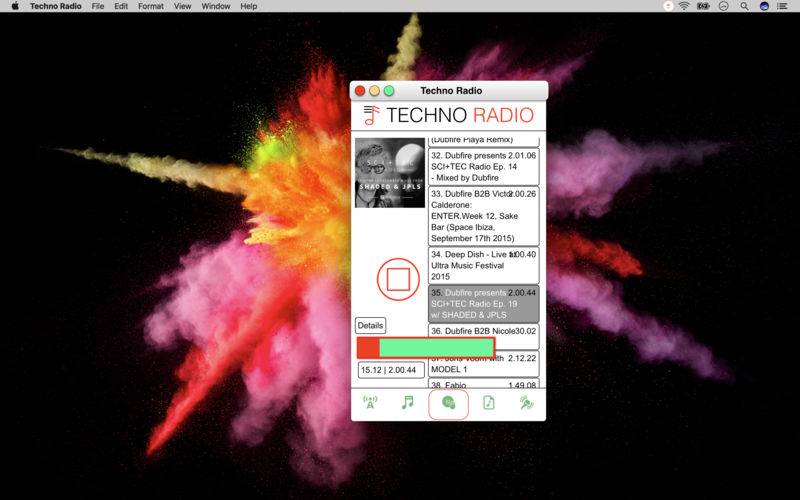Click the Details button
Viewport: 800px width, 500px height.
370,326
